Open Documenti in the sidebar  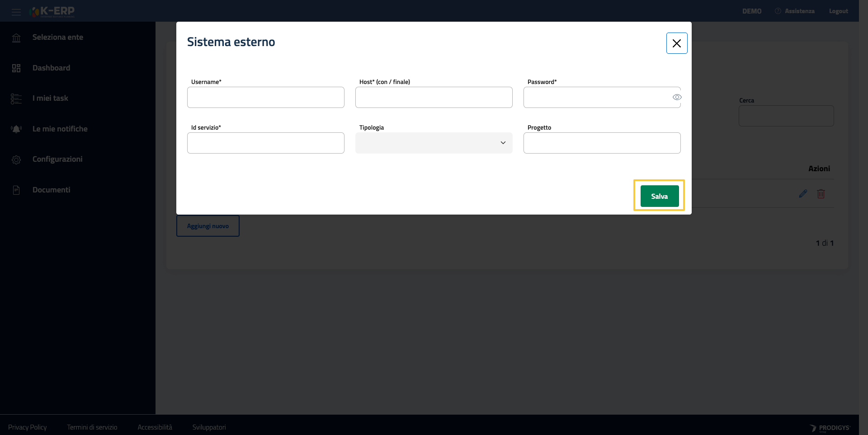click(x=51, y=190)
